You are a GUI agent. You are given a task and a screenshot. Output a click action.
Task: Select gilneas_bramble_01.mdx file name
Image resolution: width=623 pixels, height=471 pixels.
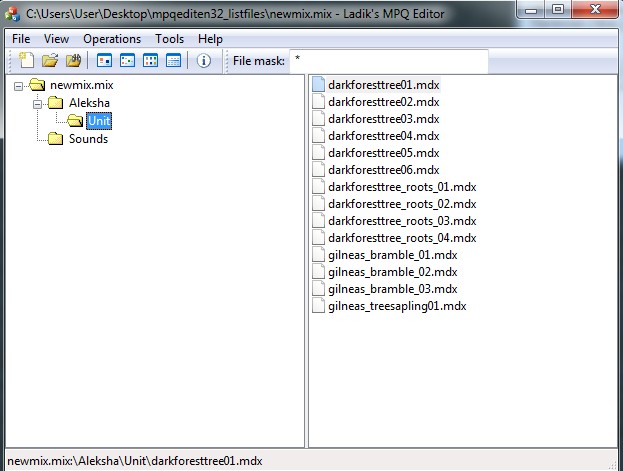393,255
